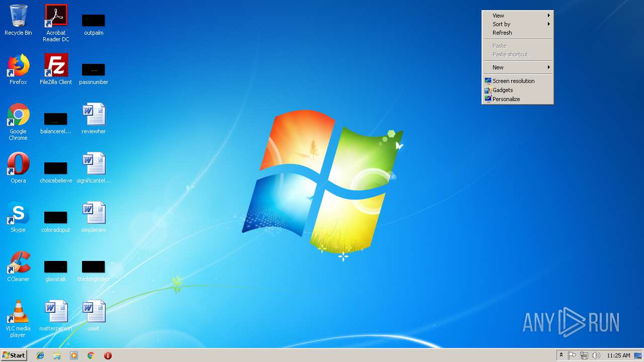The image size is (644, 362).
Task: Open the volume speaker tray icon
Action: tap(596, 355)
